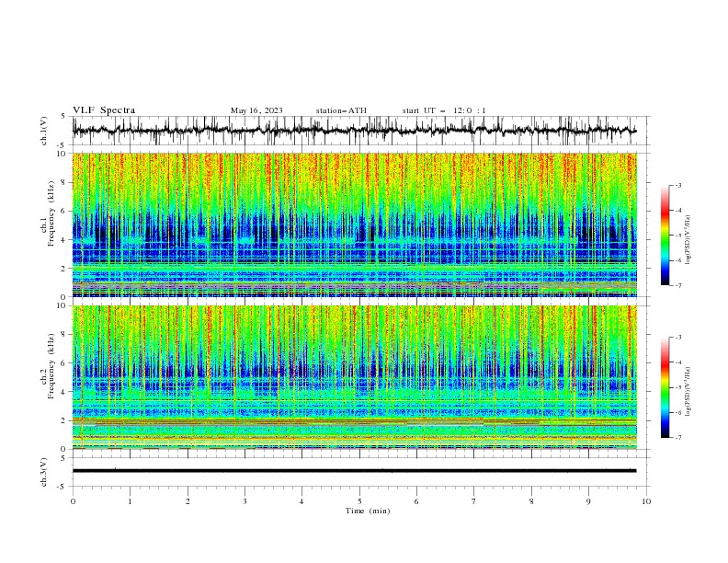Screen dimensions: 728x563
Task: Click time axis tick label "7"
Action: [x=474, y=501]
